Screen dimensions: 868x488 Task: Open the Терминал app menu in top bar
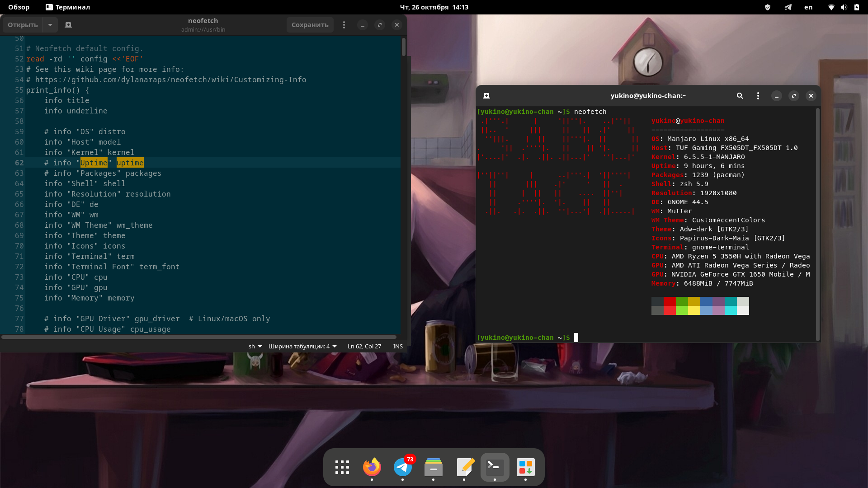pos(68,7)
